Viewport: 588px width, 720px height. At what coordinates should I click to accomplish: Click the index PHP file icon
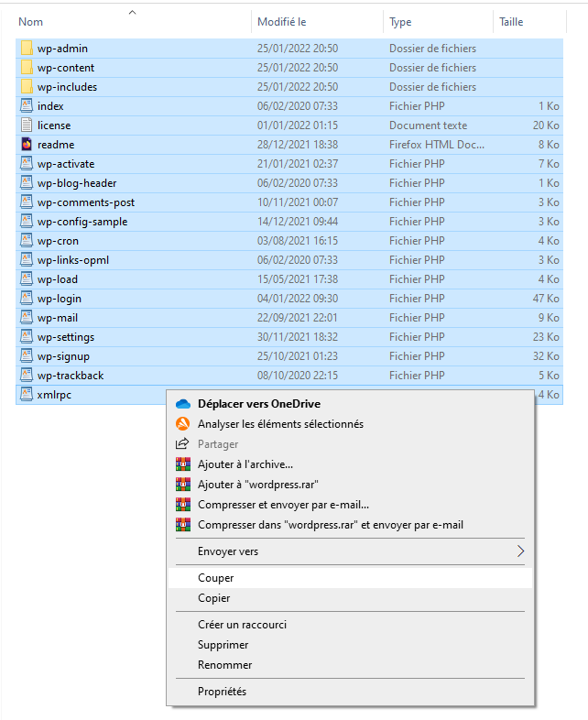click(27, 105)
